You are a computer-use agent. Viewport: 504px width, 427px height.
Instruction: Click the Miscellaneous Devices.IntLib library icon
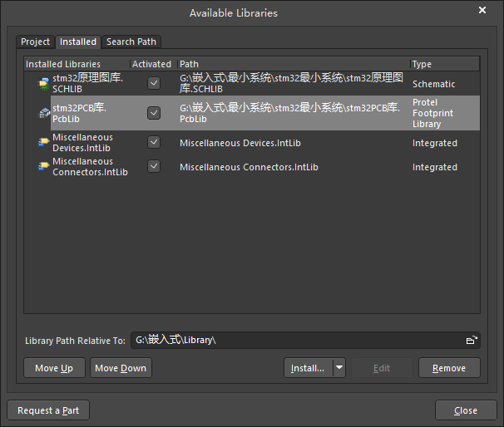(44, 142)
